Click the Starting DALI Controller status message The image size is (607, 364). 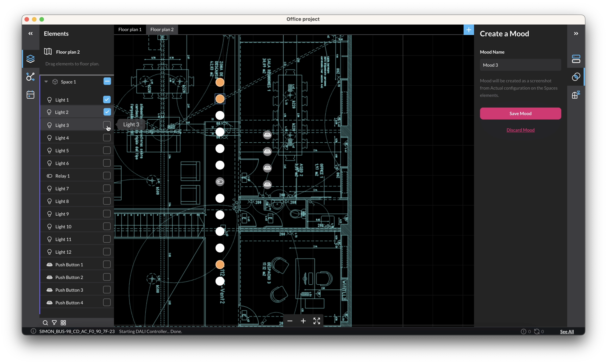pyautogui.click(x=150, y=331)
